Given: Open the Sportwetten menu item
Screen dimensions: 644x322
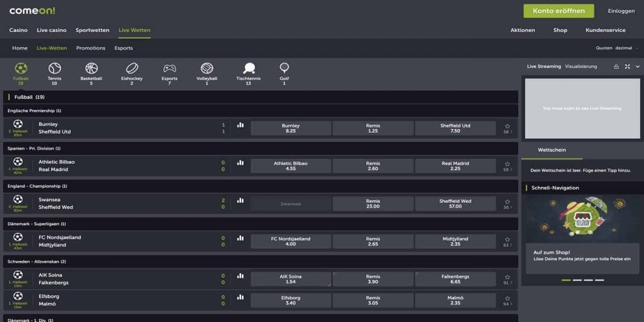Looking at the screenshot, I should [92, 30].
